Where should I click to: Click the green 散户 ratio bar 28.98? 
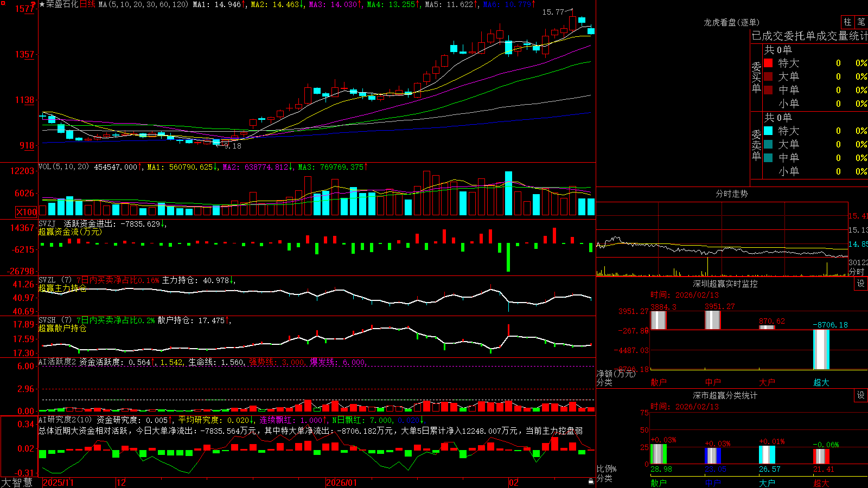(658, 454)
